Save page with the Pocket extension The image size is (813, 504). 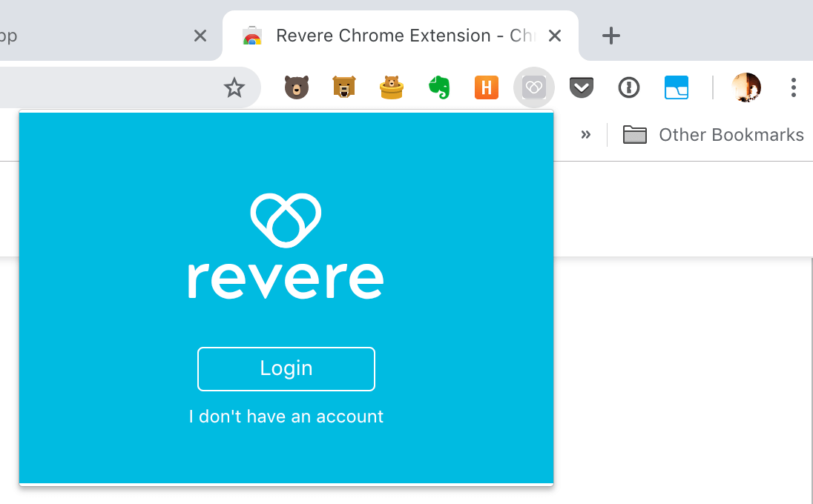point(582,87)
